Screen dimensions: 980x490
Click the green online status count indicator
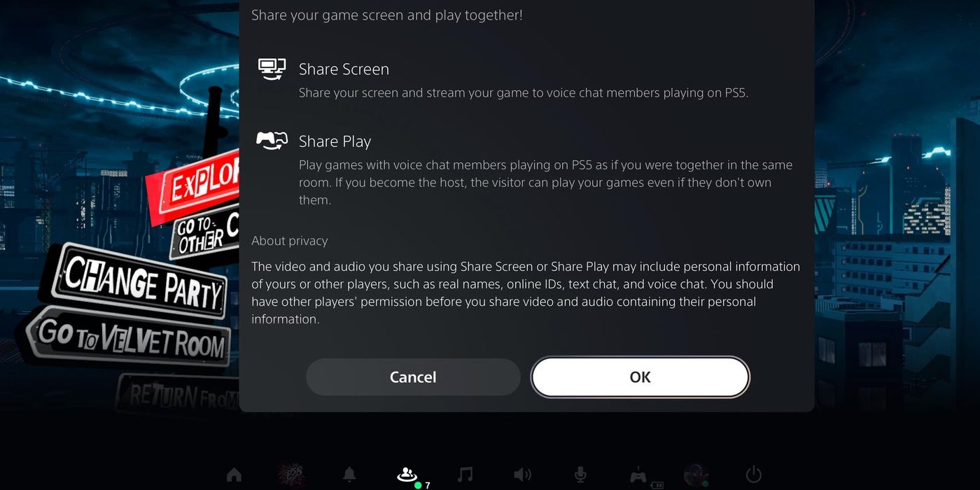tap(422, 485)
